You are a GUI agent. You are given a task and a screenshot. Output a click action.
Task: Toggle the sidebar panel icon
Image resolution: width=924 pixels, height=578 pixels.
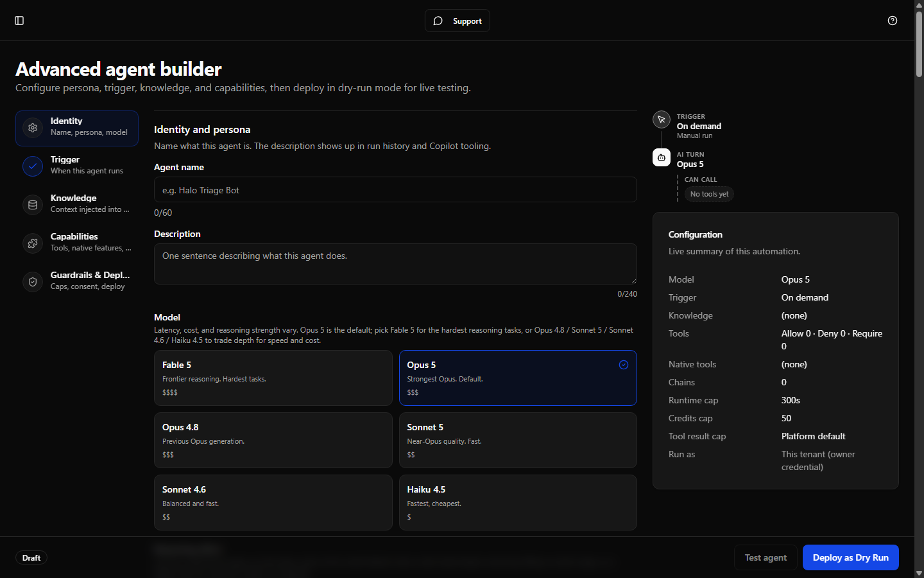click(19, 21)
